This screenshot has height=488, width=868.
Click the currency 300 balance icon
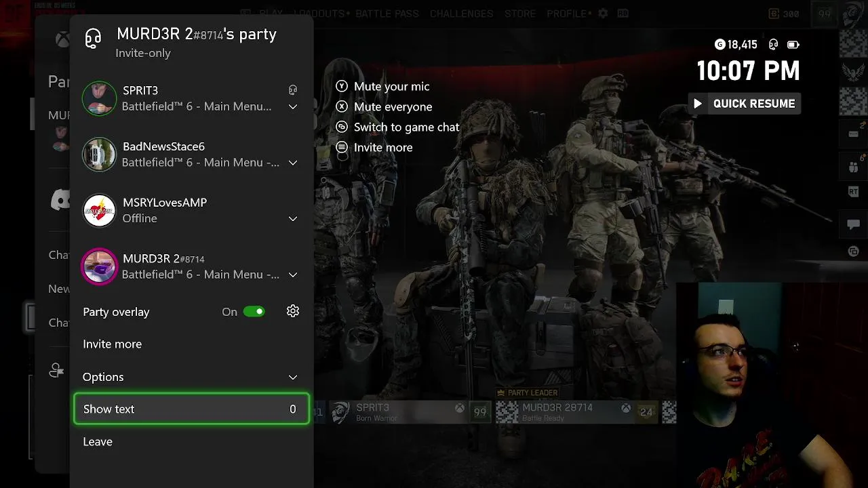tap(774, 14)
